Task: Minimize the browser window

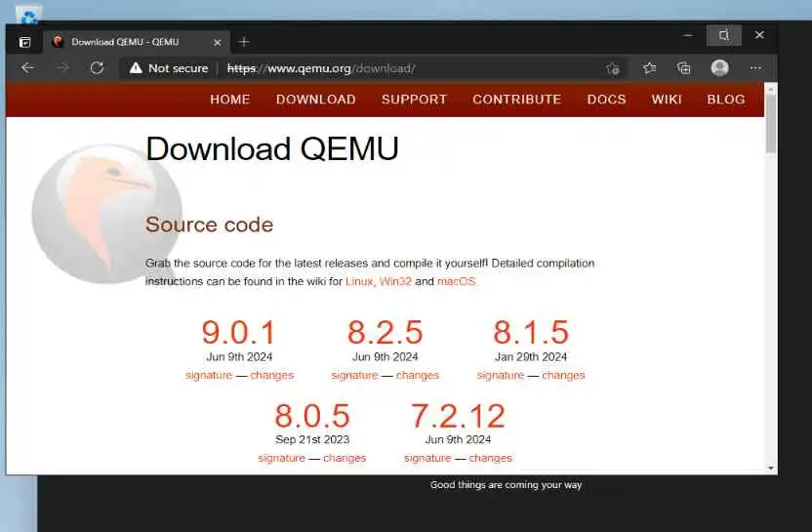Action: click(x=688, y=35)
